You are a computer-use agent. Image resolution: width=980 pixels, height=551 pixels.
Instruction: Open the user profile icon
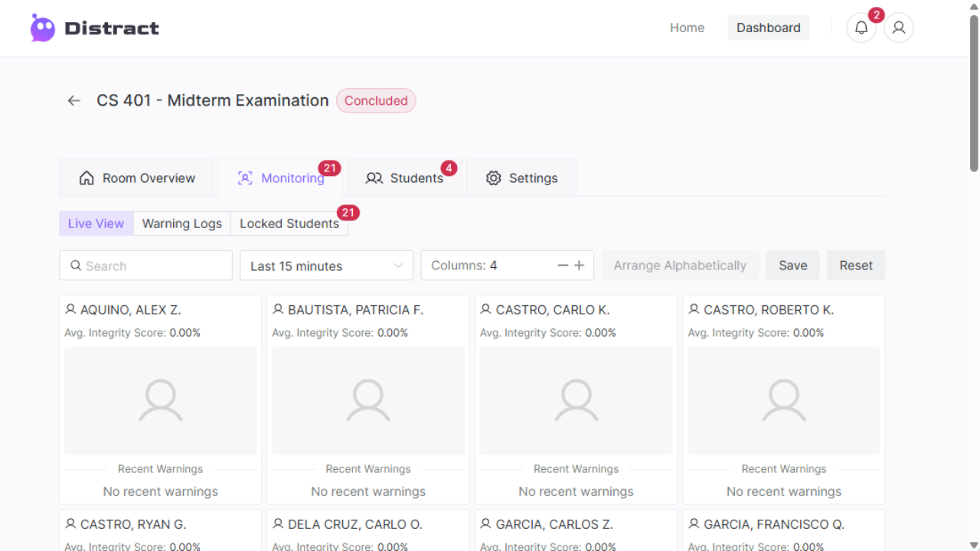tap(899, 28)
